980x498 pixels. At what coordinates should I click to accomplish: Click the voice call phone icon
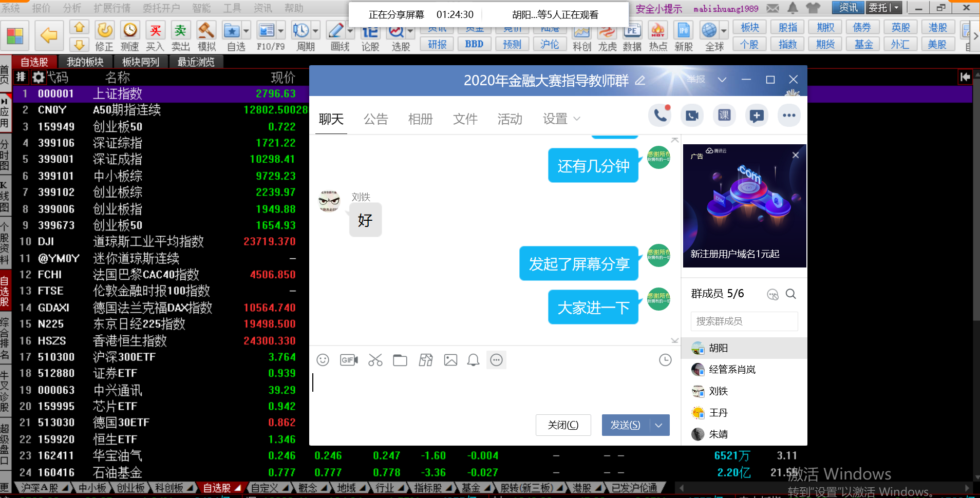coord(660,116)
